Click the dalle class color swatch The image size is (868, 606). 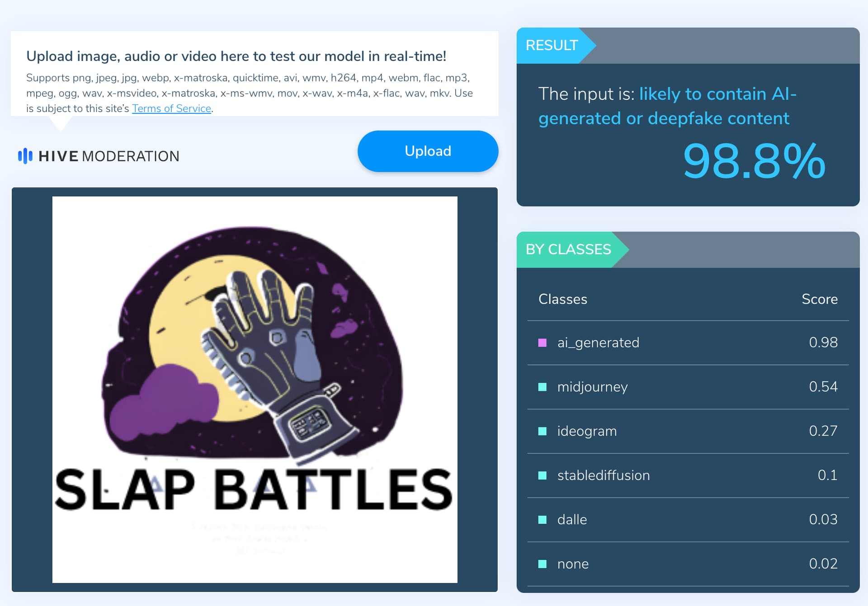click(x=542, y=520)
